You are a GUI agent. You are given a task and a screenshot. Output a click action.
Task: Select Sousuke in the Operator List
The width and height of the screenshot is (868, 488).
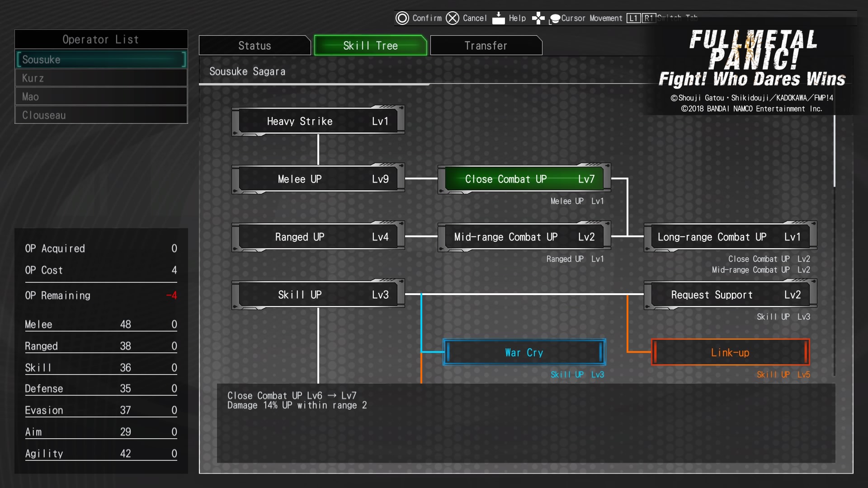click(101, 60)
